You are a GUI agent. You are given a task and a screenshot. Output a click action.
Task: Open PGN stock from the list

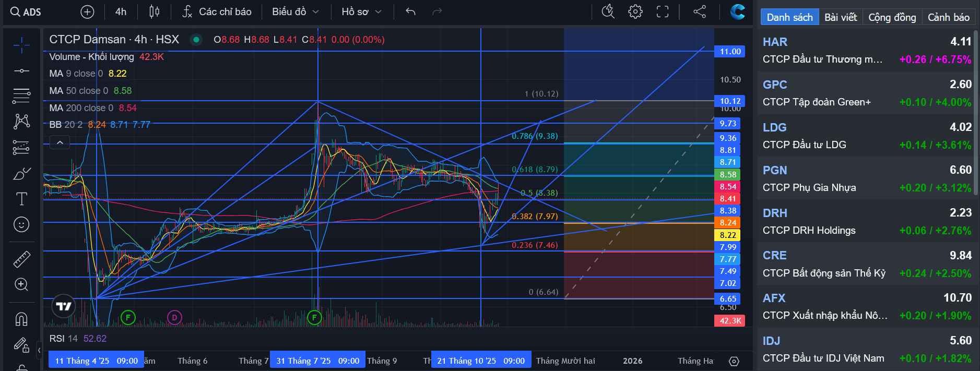pos(867,178)
